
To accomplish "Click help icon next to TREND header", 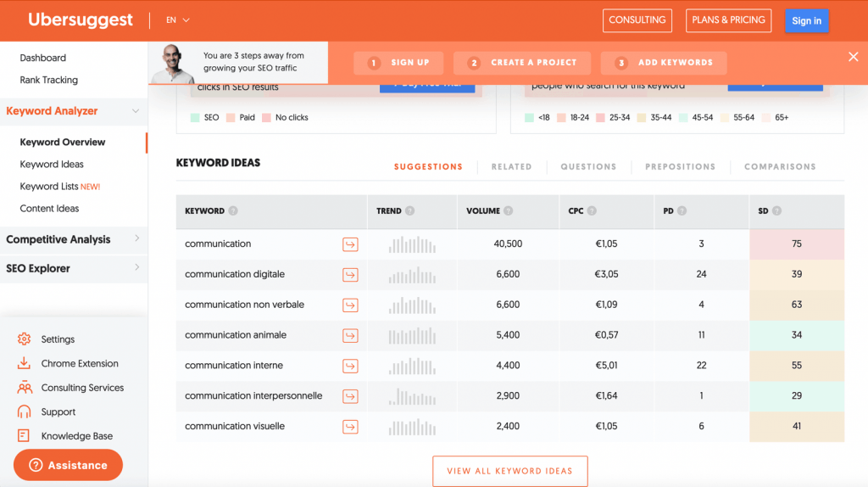I will pyautogui.click(x=409, y=211).
